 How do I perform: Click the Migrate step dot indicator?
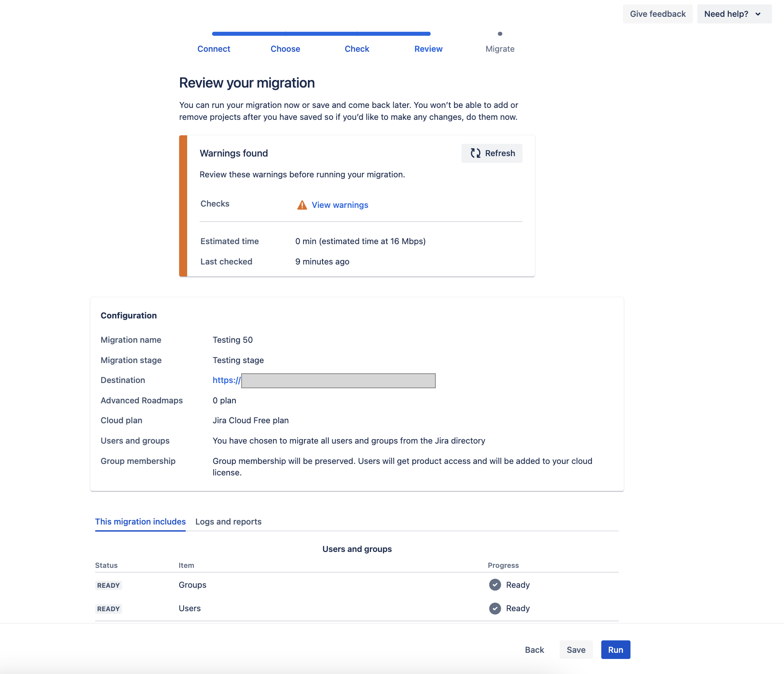pos(500,34)
